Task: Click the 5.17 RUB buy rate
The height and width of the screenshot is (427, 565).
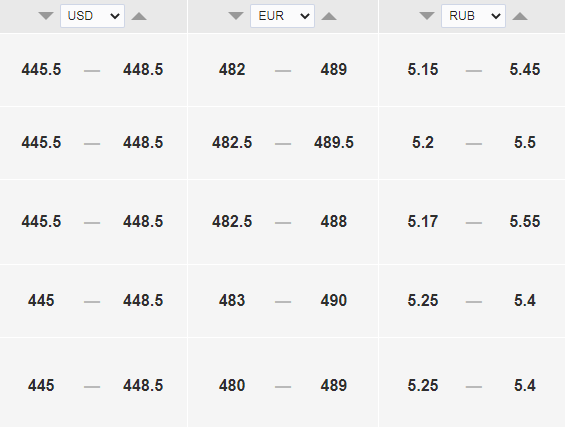Action: click(423, 221)
